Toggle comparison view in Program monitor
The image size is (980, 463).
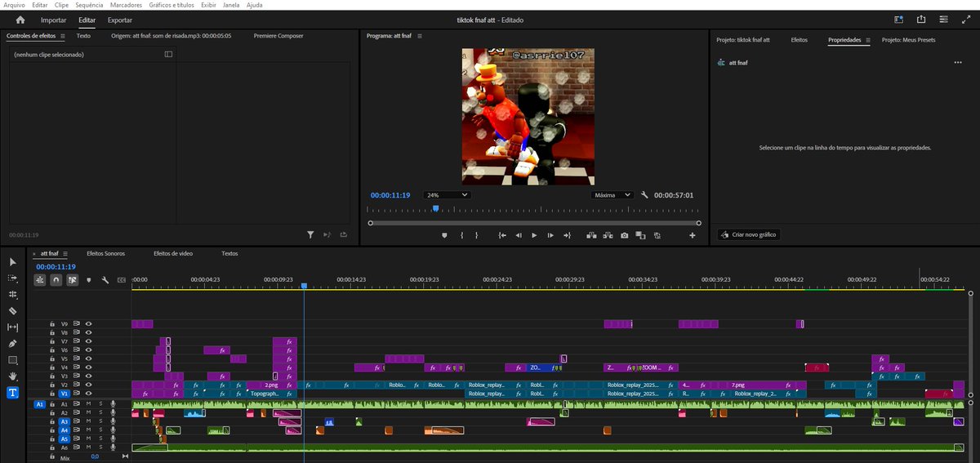pos(640,235)
